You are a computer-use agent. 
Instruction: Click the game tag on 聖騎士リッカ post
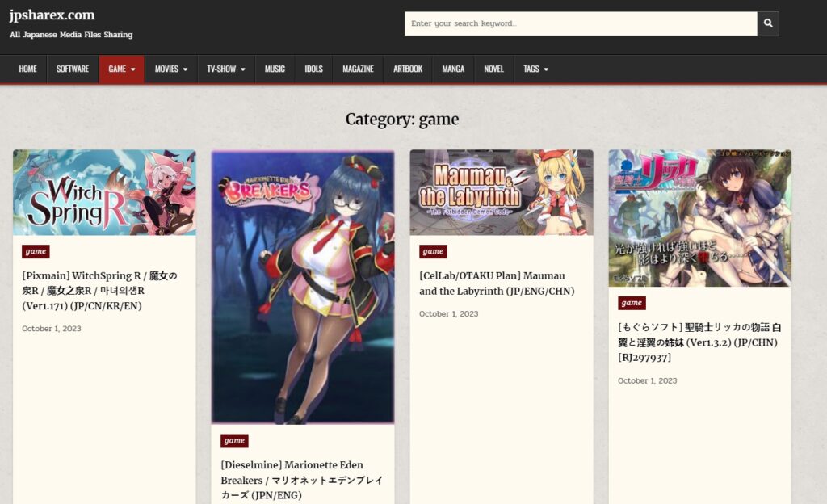(632, 303)
